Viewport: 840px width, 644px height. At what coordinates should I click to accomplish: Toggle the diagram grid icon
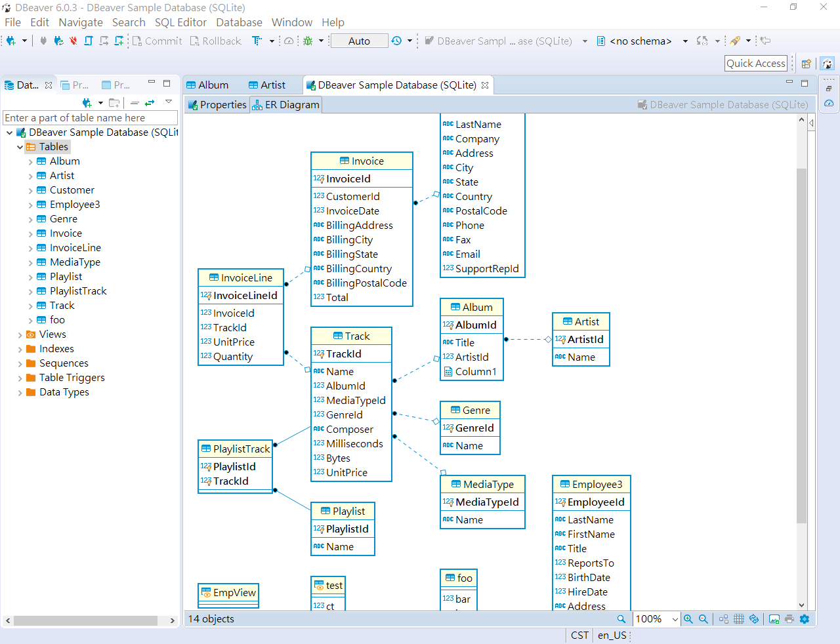click(x=739, y=619)
